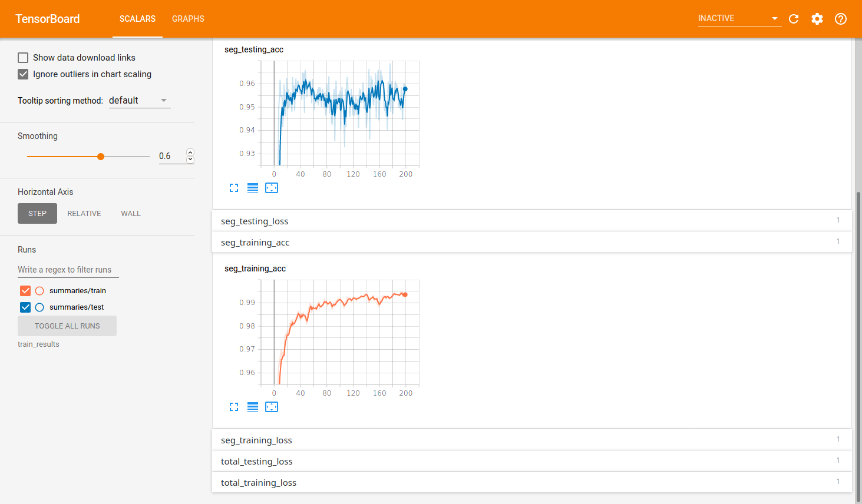Set horizontal axis to STEP
Viewport: 862px width, 504px height.
pos(37,214)
